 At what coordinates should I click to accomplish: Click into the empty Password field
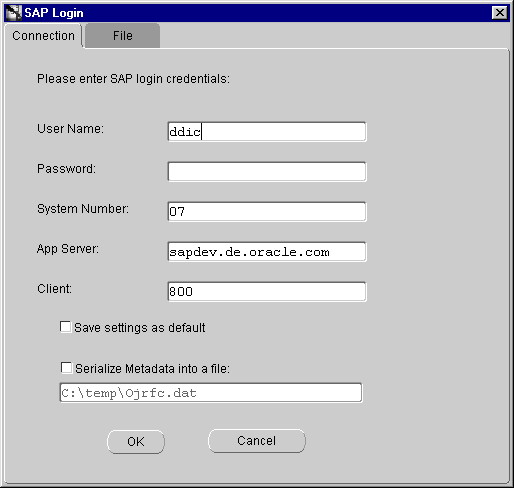point(267,172)
